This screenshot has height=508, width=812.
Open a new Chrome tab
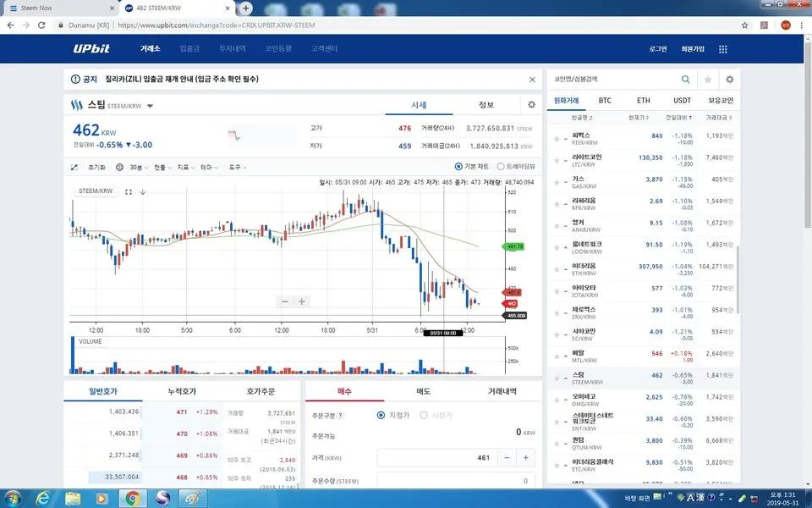[x=246, y=8]
